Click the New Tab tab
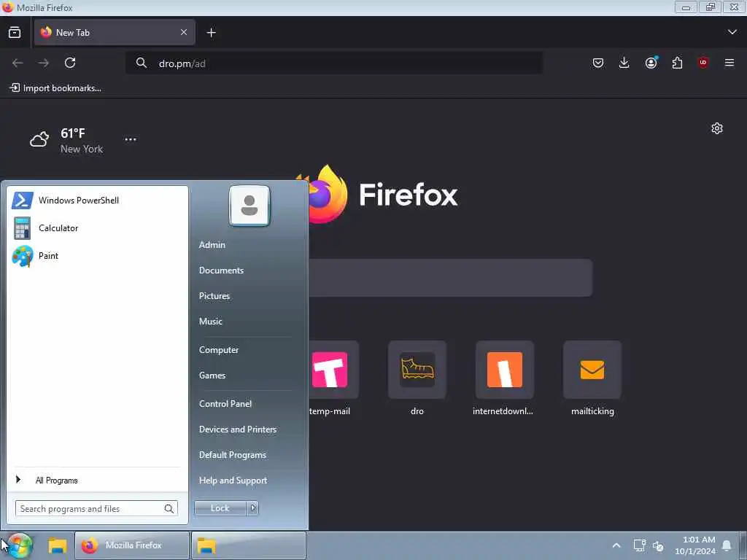Viewport: 747px width, 560px height. coord(115,32)
